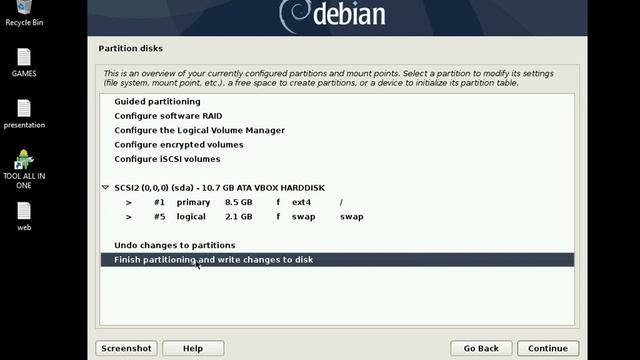Click the / mount point of partition #1
This screenshot has width=640, height=360.
[x=341, y=202]
